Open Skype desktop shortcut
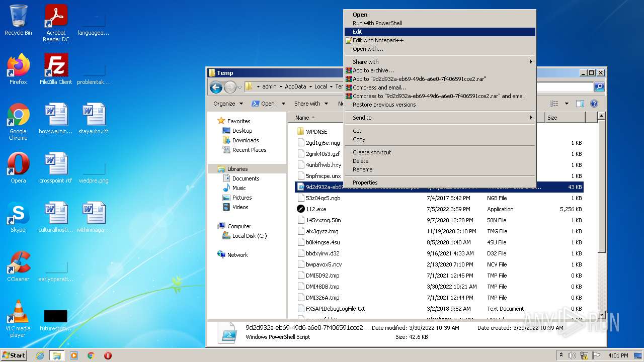 coord(18,217)
